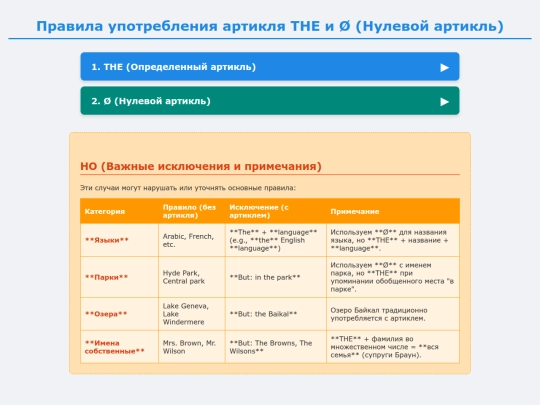Click the cell **The** + **language** example
This screenshot has width=540, height=405.
pos(276,240)
